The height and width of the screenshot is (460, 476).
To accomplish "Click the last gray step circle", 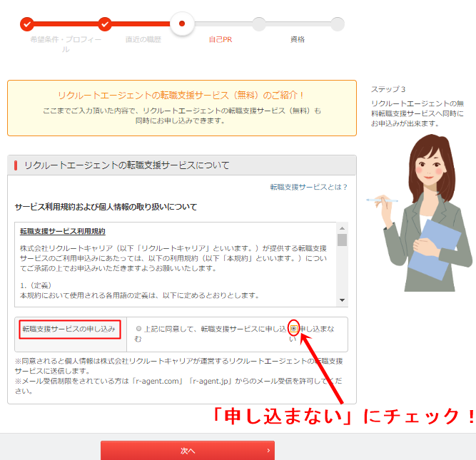I will tap(338, 24).
